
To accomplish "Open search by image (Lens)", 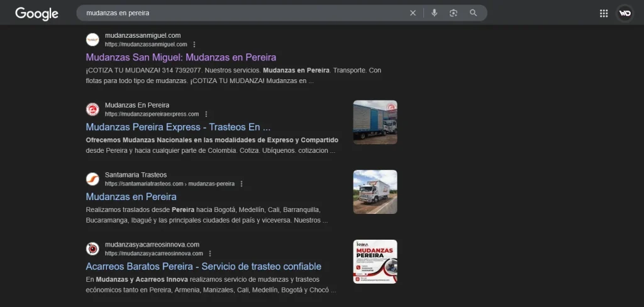I will coord(453,13).
